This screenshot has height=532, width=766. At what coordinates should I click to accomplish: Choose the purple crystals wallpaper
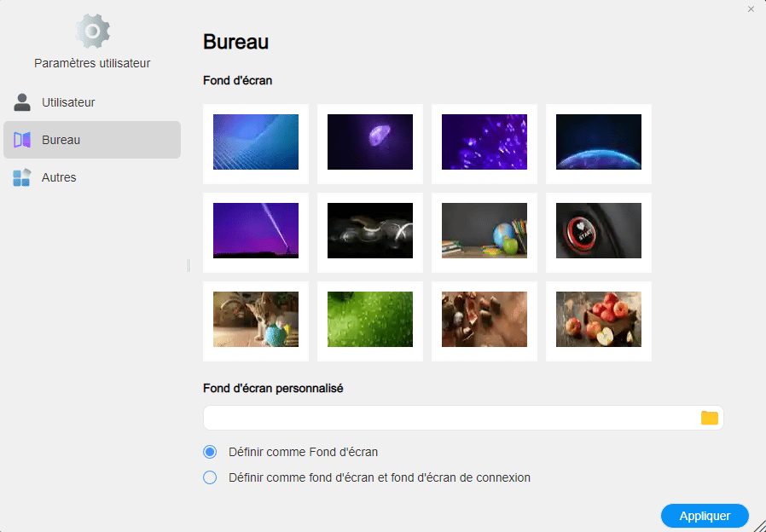coord(485,144)
